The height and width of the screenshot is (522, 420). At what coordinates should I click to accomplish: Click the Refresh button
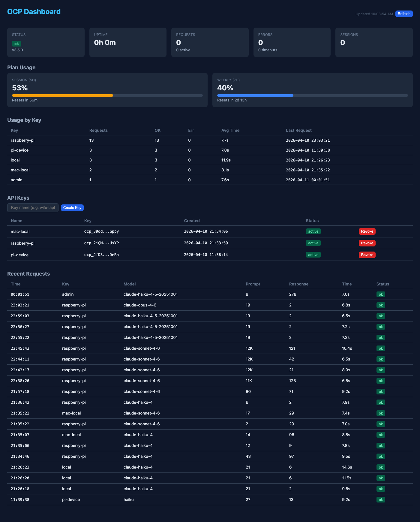(x=404, y=14)
